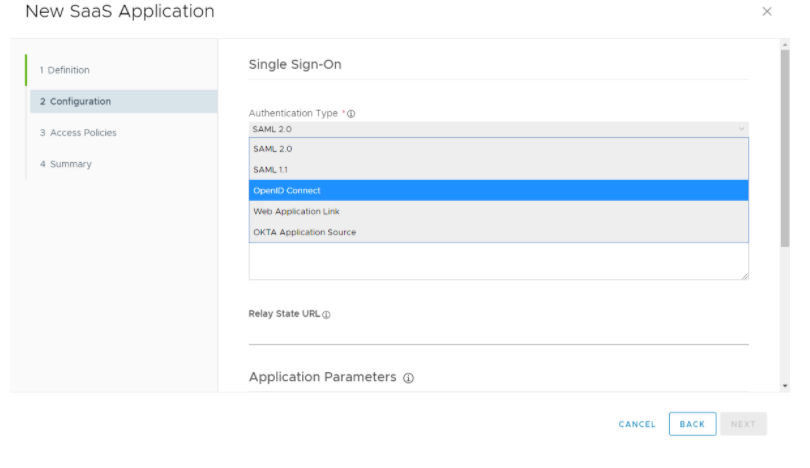Click the disabled Next button

743,424
